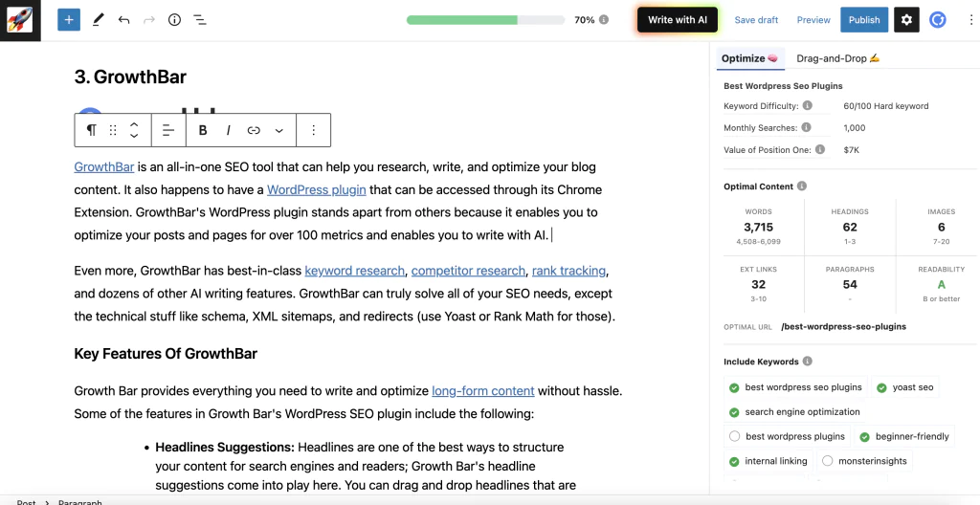
Task: Publish the post
Action: click(864, 20)
